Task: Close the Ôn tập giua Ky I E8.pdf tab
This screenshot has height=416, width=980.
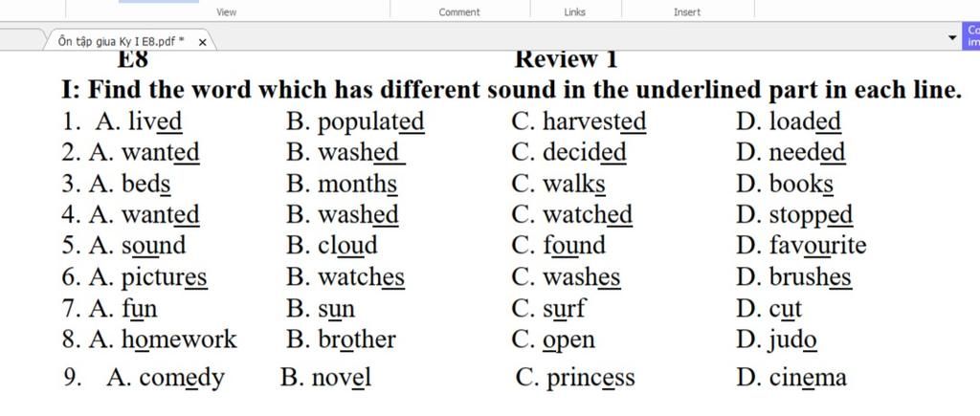Action: tap(203, 42)
